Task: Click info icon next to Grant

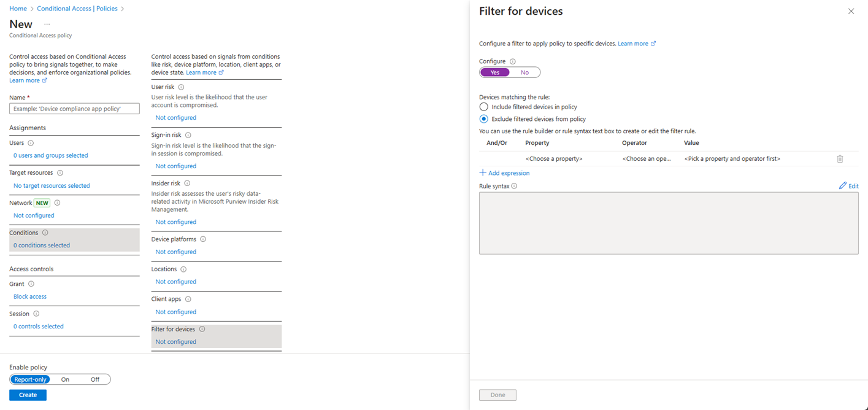Action: [31, 284]
